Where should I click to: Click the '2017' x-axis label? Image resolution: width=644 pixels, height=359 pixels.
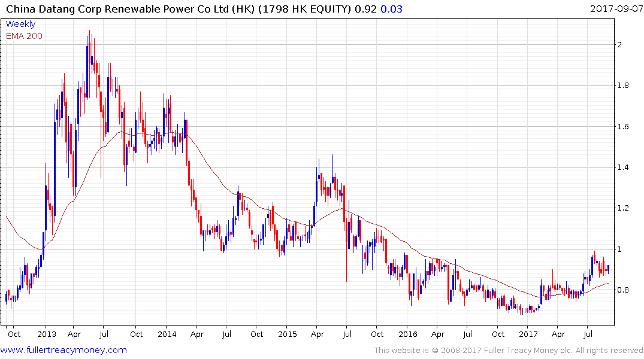point(528,334)
